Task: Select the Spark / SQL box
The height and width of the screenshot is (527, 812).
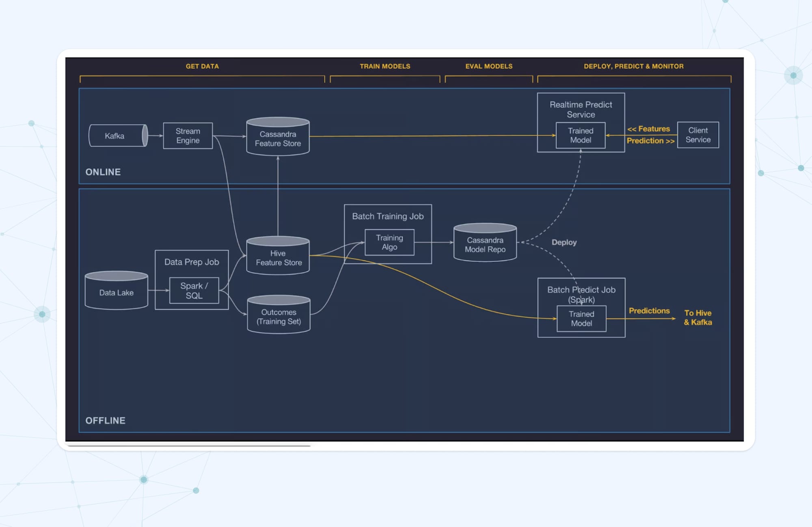Action: click(194, 291)
